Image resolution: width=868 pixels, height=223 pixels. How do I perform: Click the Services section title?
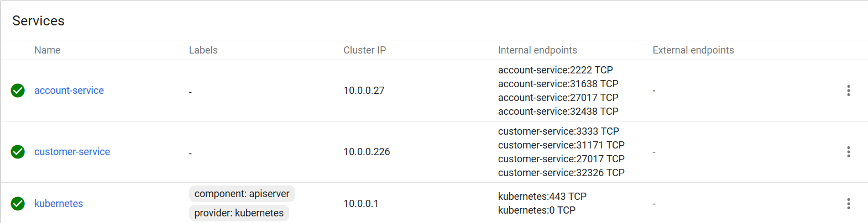38,21
